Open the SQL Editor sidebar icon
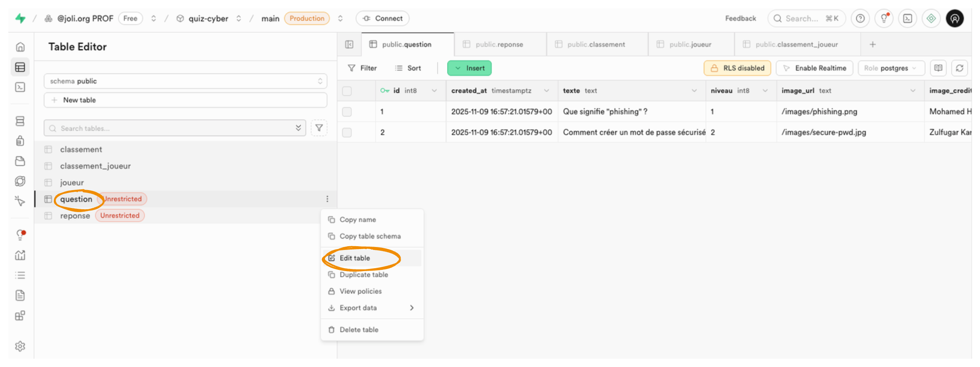 tap(20, 87)
